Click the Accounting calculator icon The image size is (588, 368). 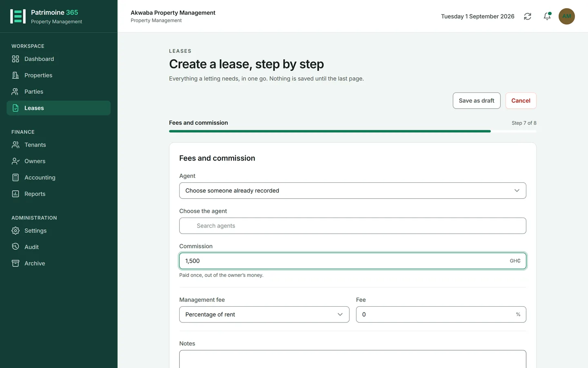(x=16, y=177)
